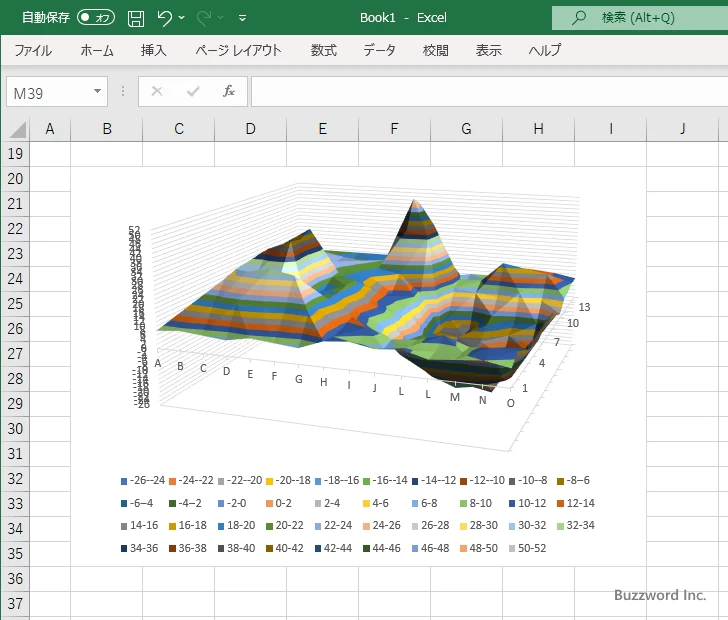Select row 26 header
The image size is (728, 620).
click(x=15, y=329)
